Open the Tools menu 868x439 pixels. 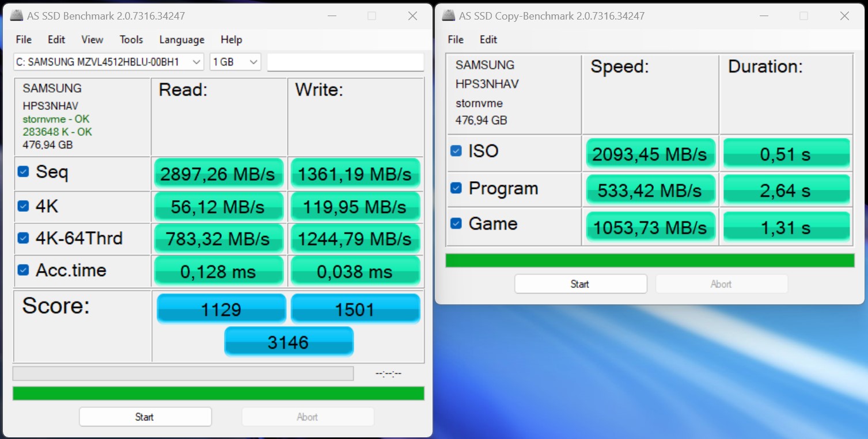[x=131, y=40]
